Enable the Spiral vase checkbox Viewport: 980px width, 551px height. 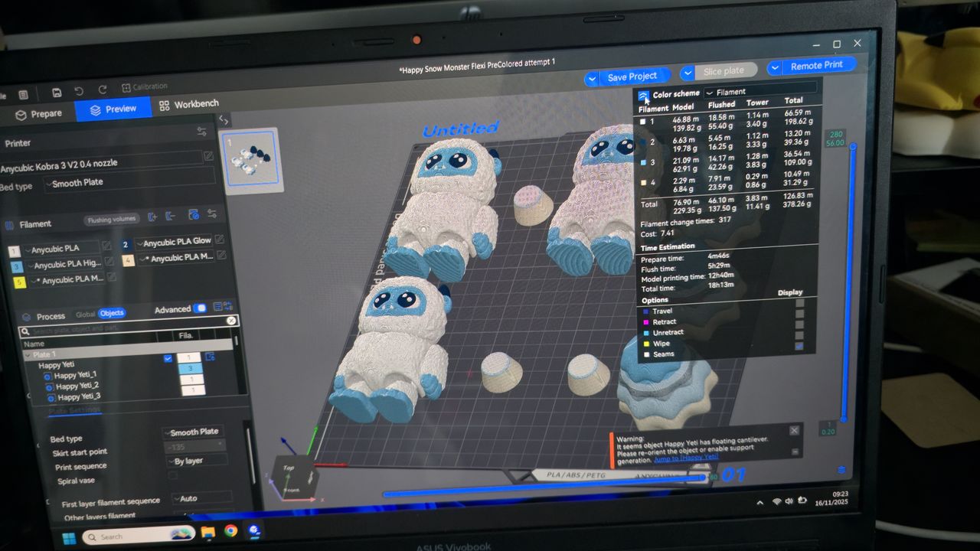(x=171, y=475)
